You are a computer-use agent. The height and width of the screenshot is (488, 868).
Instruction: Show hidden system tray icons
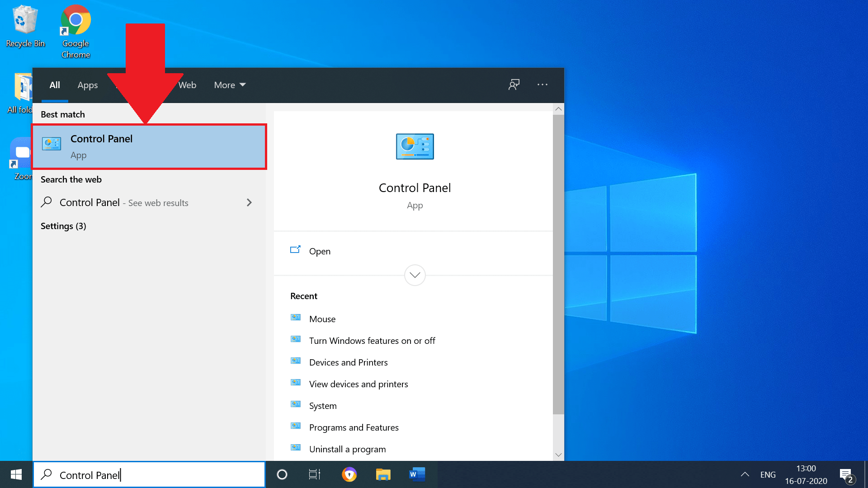click(x=745, y=474)
